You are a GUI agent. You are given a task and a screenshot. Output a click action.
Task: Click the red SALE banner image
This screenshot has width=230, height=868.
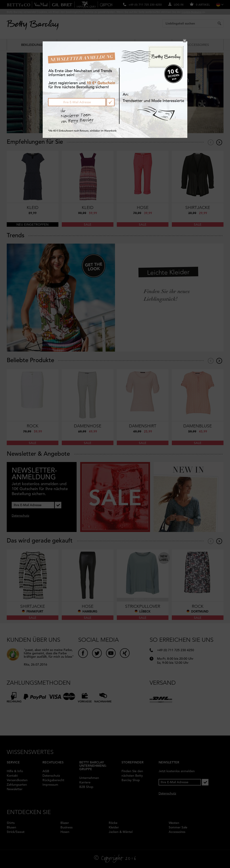(x=115, y=497)
